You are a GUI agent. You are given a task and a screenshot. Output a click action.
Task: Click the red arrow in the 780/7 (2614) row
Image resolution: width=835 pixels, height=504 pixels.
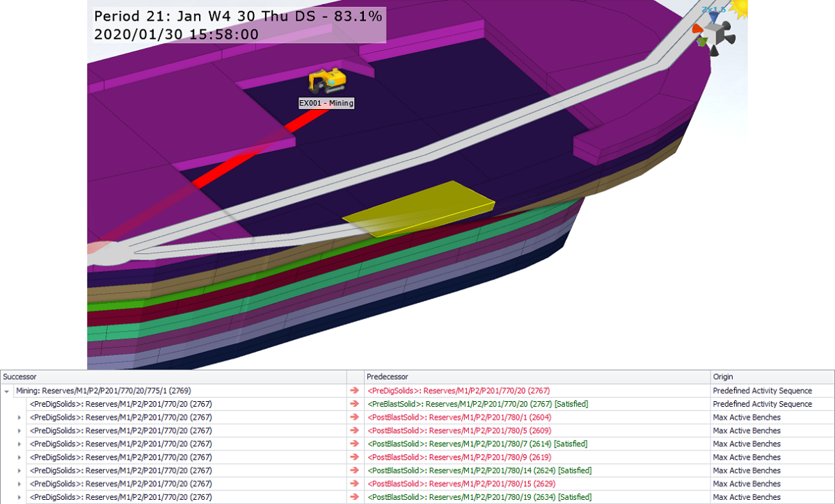356,444
